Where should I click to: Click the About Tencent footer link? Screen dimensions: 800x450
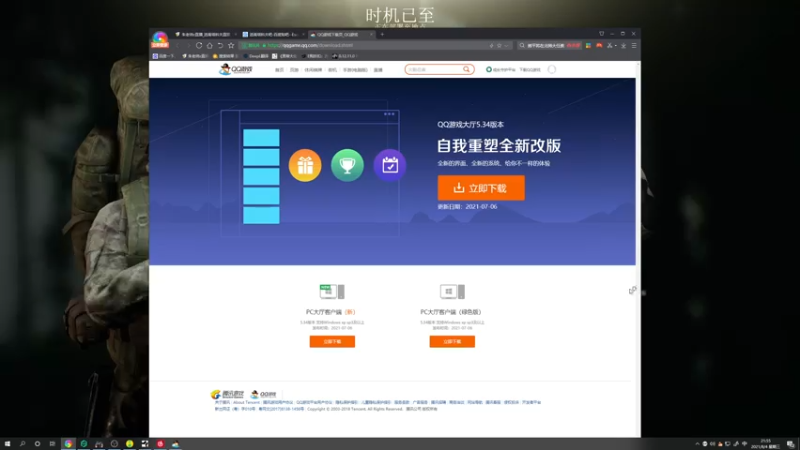(x=246, y=403)
